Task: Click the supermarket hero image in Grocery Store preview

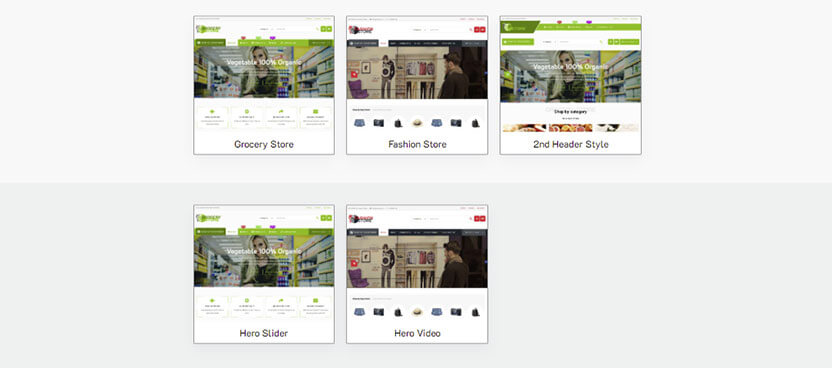Action: [x=264, y=72]
